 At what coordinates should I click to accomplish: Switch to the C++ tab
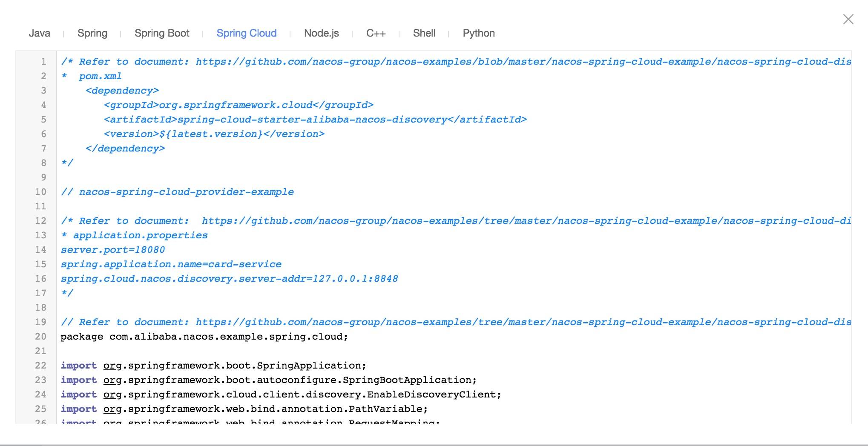pos(376,33)
